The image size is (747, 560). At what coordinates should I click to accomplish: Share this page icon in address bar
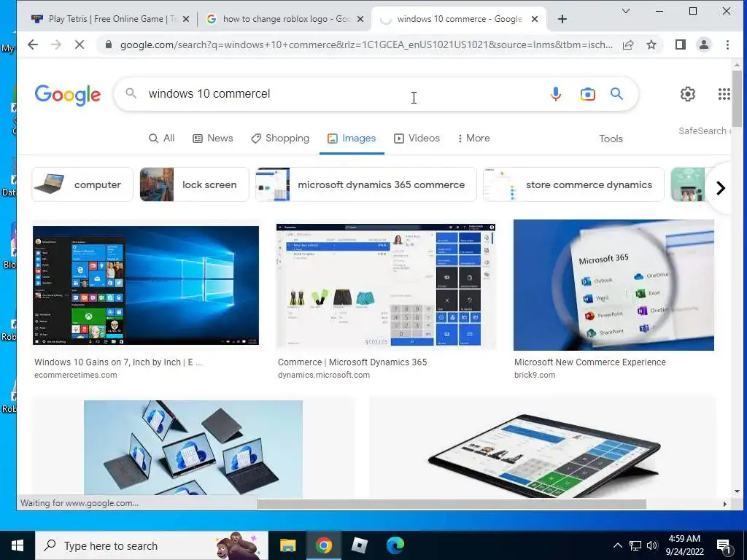pyautogui.click(x=628, y=44)
